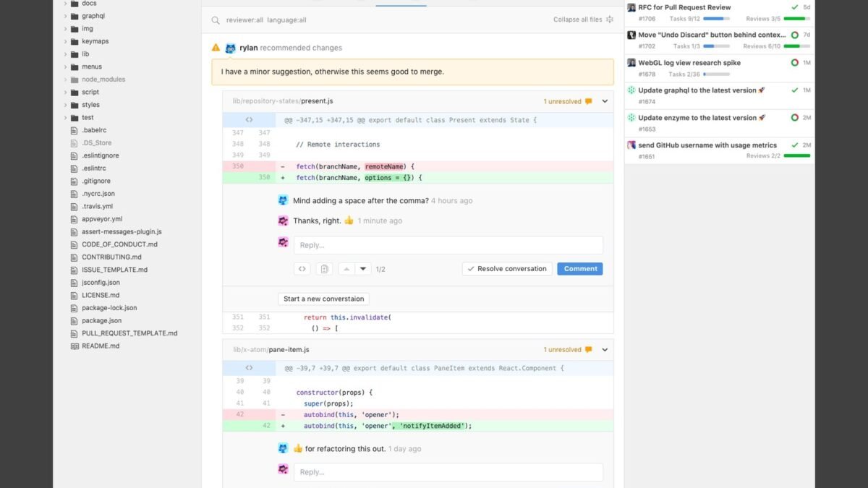This screenshot has height=488, width=868.
Task: Go to next comment with down arrow
Action: (x=363, y=269)
